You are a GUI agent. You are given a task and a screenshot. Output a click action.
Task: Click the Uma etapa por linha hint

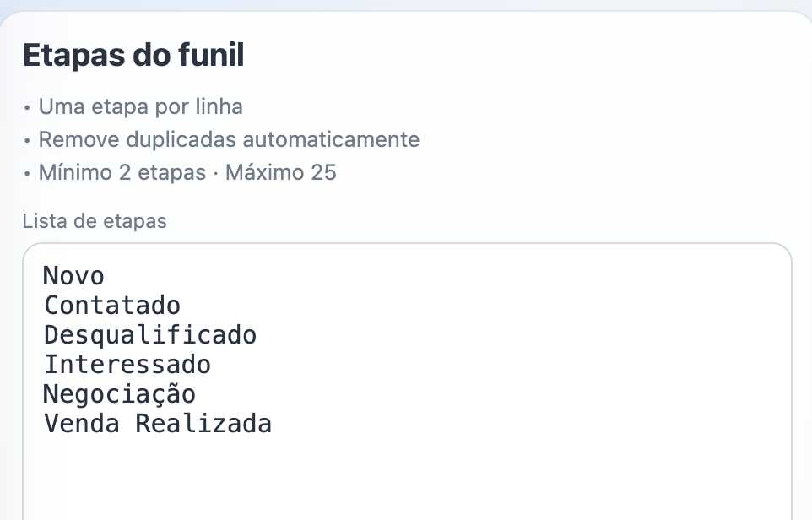140,107
